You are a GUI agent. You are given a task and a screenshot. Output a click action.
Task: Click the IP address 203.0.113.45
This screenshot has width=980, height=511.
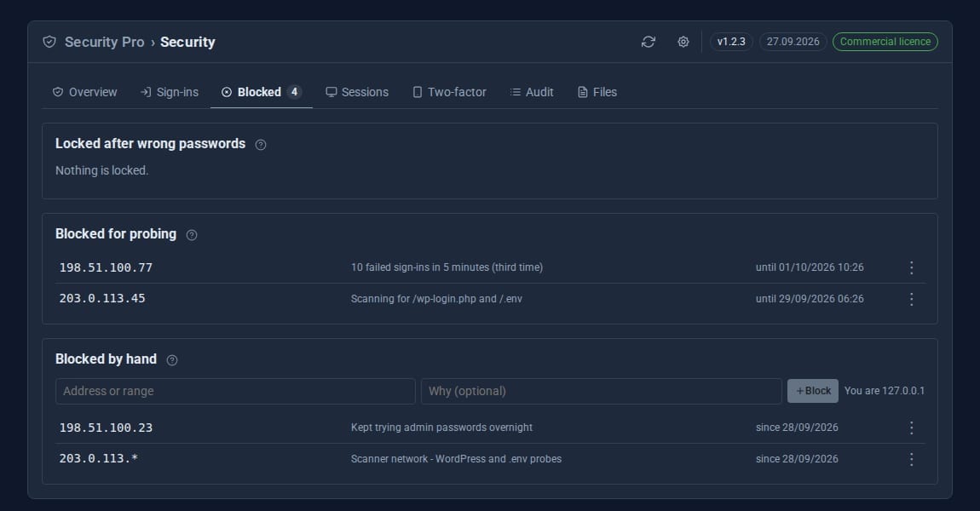(x=102, y=299)
